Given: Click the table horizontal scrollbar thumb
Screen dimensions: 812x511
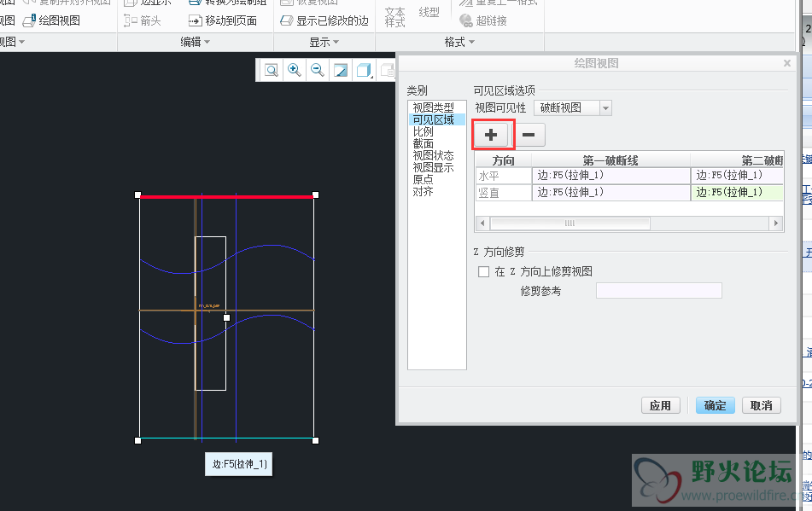Looking at the screenshot, I should click(x=570, y=224).
